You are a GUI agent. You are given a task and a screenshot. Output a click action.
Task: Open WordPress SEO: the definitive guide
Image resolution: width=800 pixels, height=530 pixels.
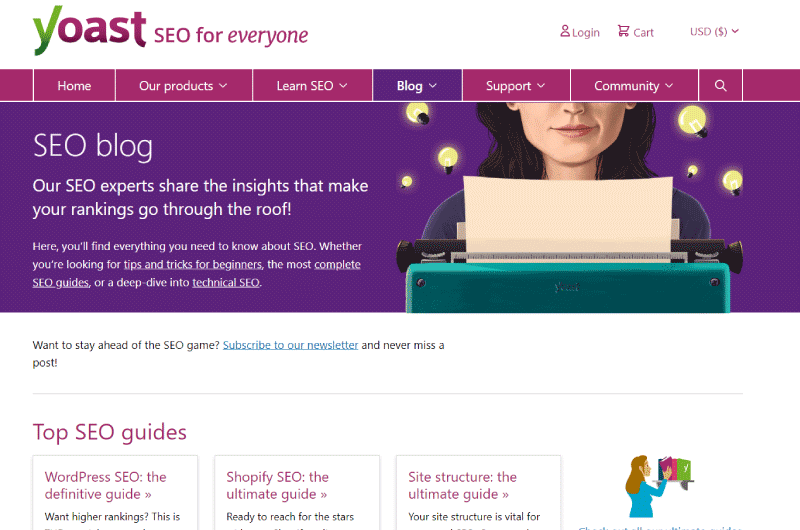(x=106, y=486)
